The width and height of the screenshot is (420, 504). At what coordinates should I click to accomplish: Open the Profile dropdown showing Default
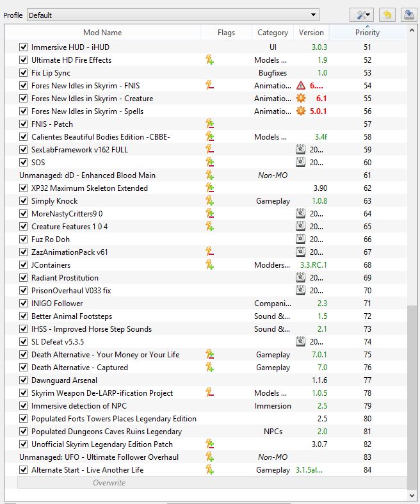pos(173,15)
